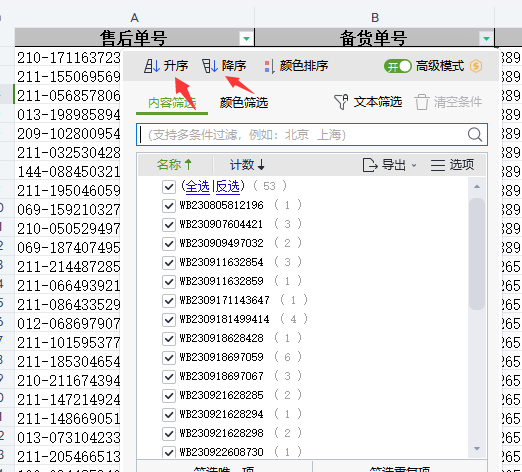The height and width of the screenshot is (472, 522).
Task: Switch to 颜色筛选 tab
Action: click(x=244, y=103)
